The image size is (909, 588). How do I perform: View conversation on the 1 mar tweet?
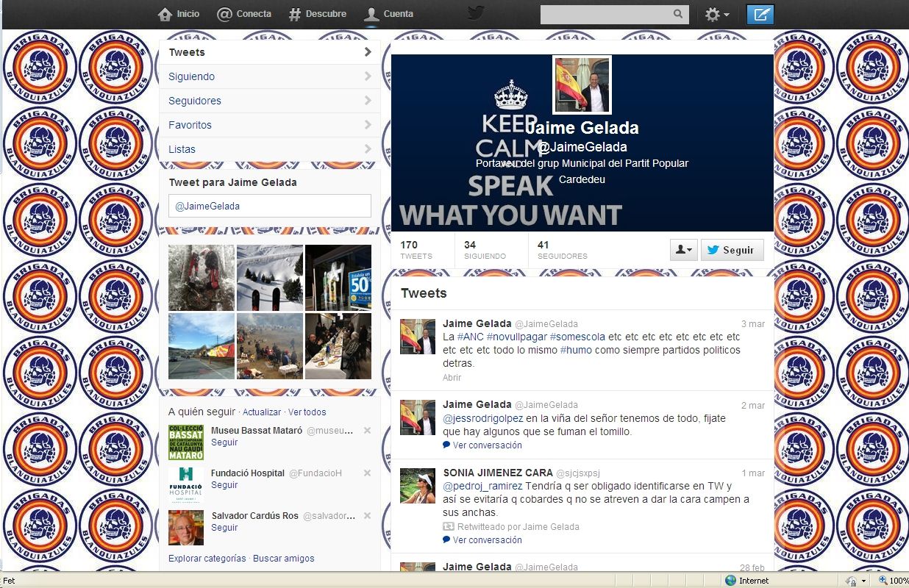point(482,540)
